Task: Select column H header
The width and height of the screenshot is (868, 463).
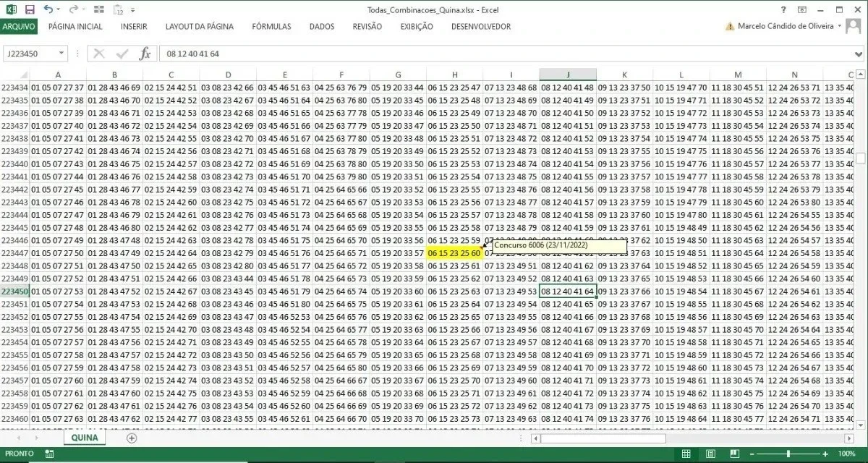Action: (x=454, y=75)
